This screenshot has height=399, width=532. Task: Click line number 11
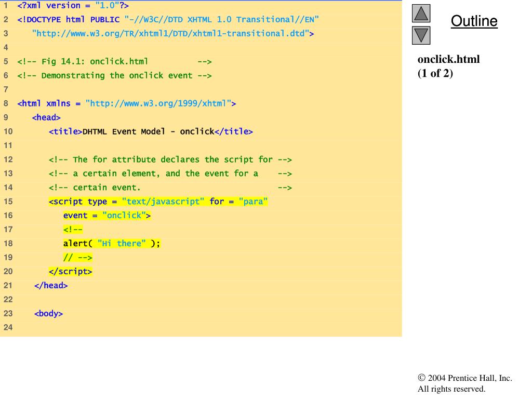tap(8, 145)
